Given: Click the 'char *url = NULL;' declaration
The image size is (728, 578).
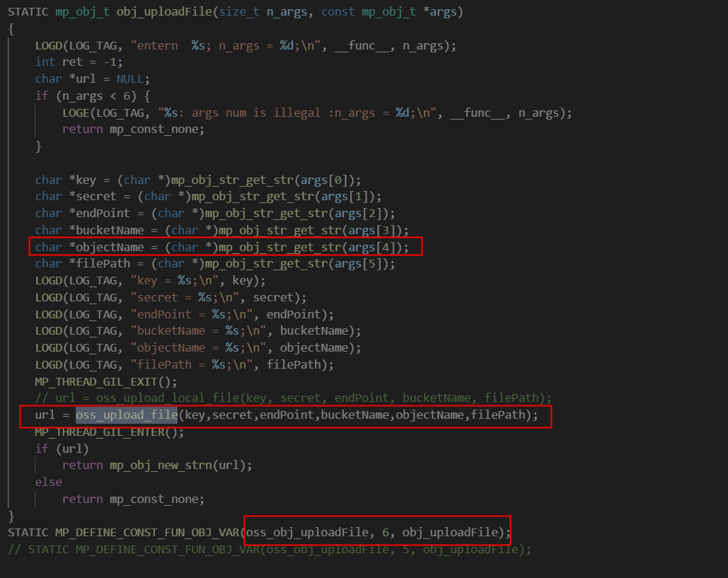Looking at the screenshot, I should click(93, 79).
